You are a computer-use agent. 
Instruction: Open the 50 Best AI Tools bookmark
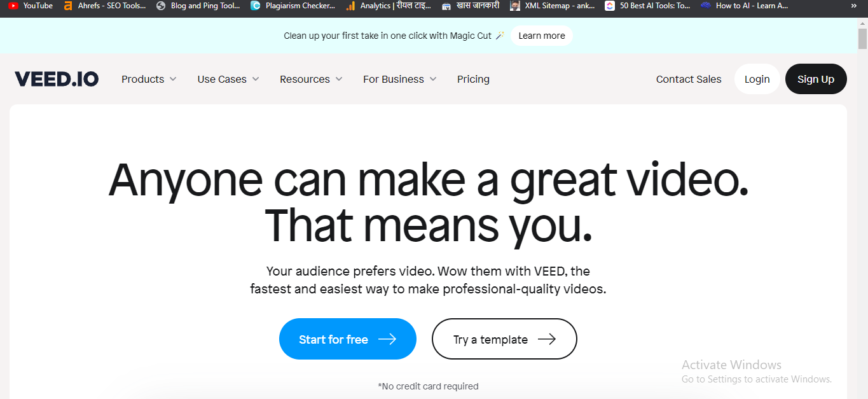[x=647, y=6]
